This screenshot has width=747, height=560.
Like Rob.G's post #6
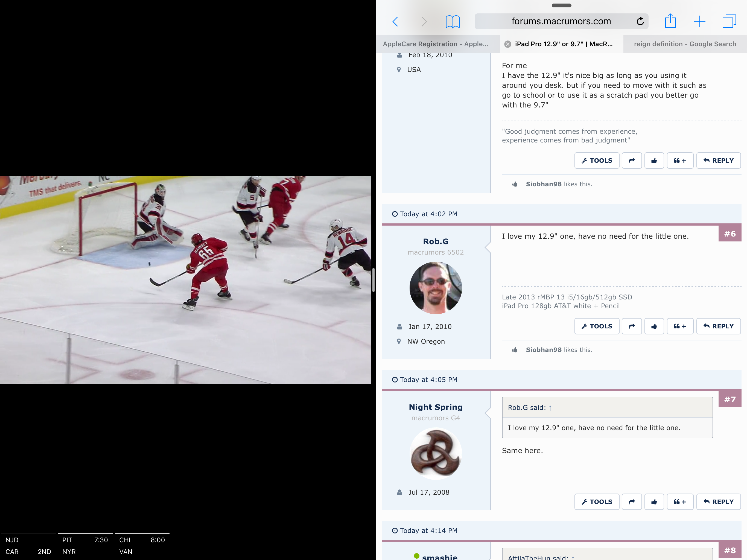[654, 326]
